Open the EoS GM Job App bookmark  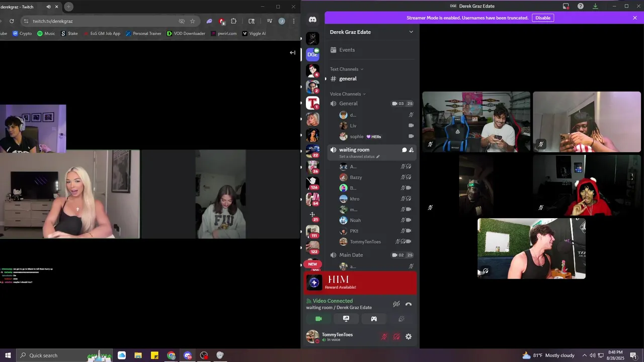(102, 34)
